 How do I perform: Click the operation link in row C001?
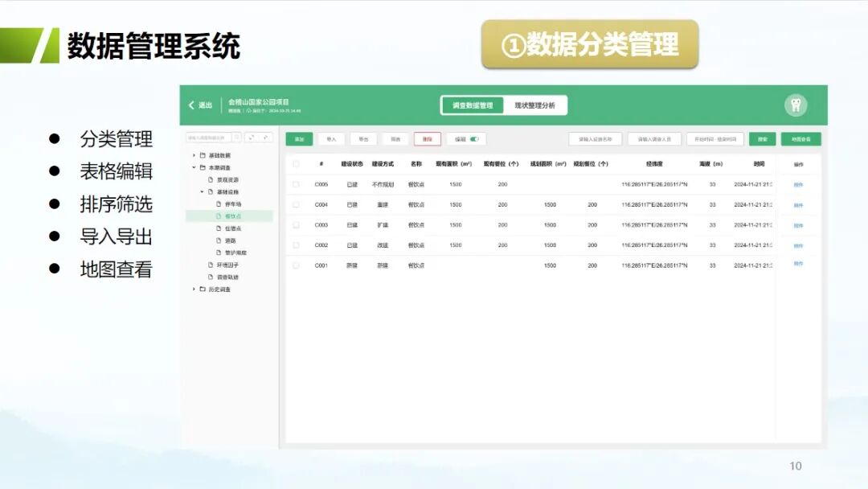click(798, 264)
